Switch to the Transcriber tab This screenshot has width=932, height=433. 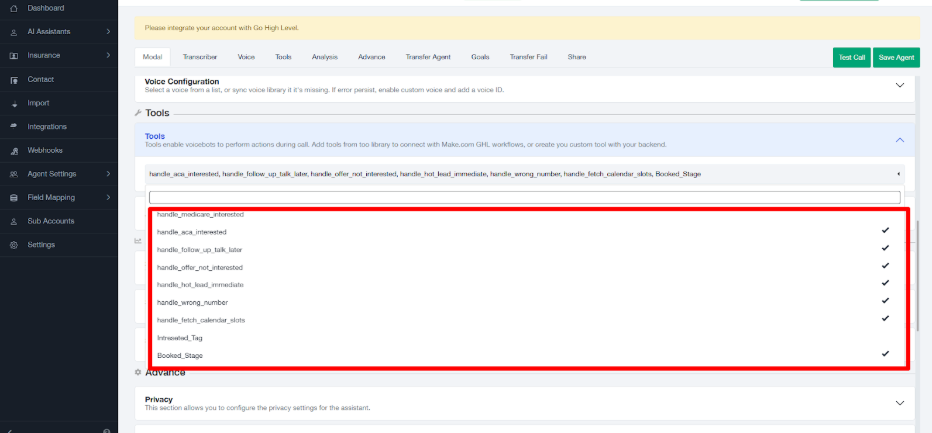[200, 58]
